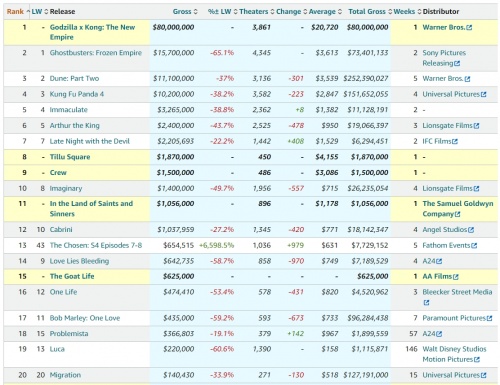Click external link icon beside Sony Pictures Releasing
The height and width of the screenshot is (385, 500).
tap(457, 63)
